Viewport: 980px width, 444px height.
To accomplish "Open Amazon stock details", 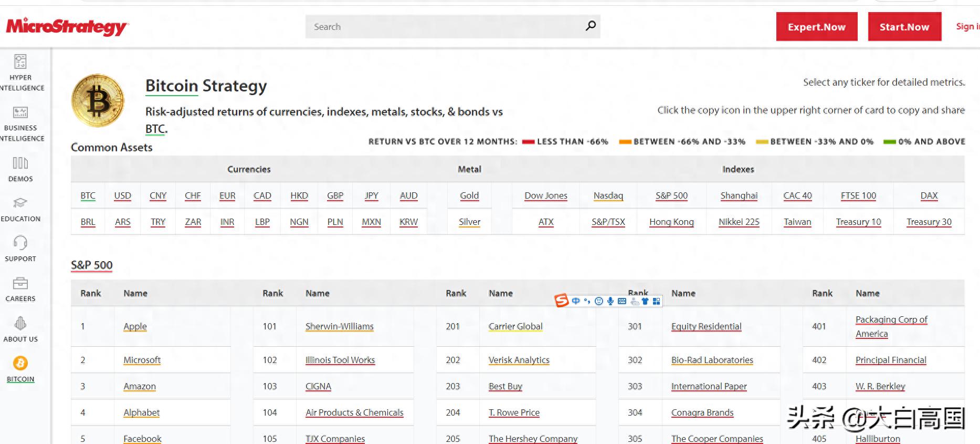I will 140,386.
